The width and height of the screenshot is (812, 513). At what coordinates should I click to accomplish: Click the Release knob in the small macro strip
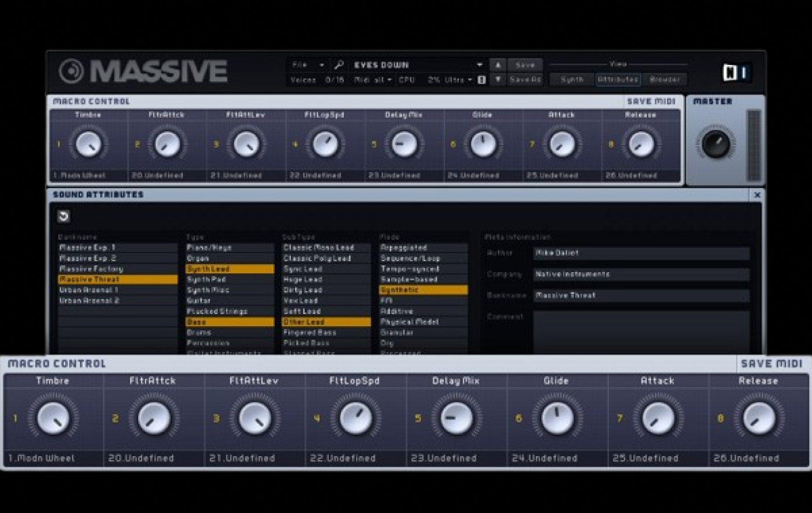coord(641,144)
